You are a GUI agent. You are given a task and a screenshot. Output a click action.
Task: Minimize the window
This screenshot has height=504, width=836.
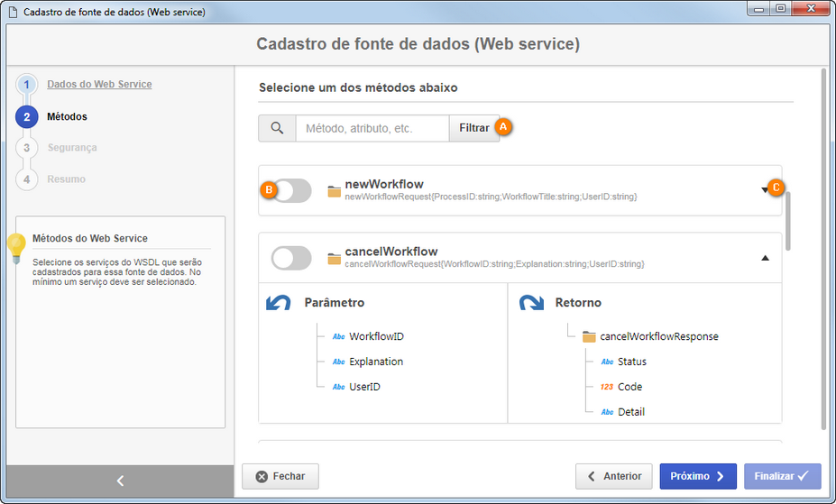758,9
